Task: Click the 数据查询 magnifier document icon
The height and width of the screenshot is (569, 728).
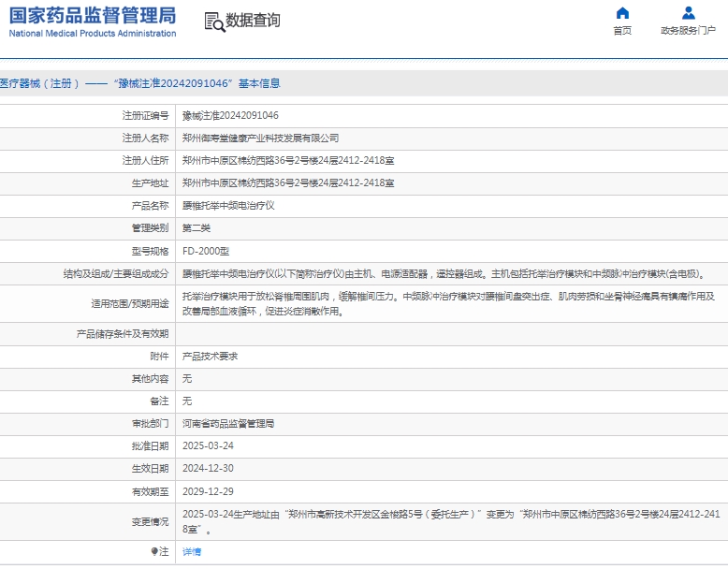Action: [214, 22]
